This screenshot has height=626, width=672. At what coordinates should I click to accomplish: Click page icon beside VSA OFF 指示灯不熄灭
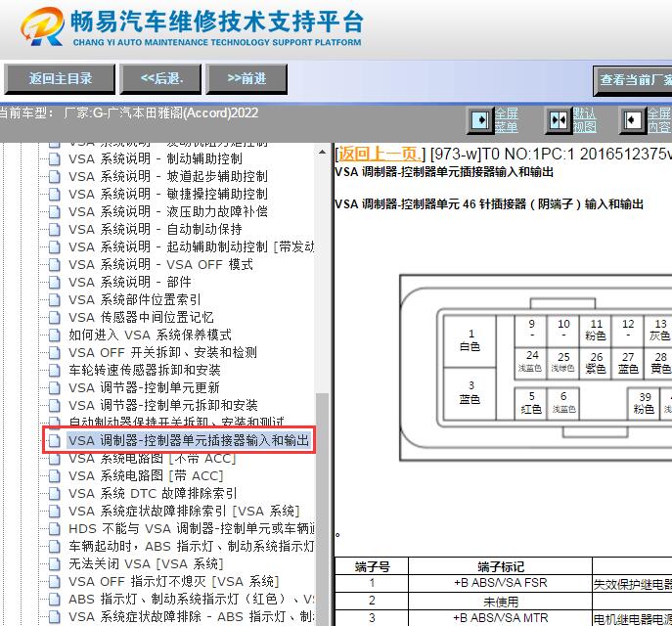55,581
